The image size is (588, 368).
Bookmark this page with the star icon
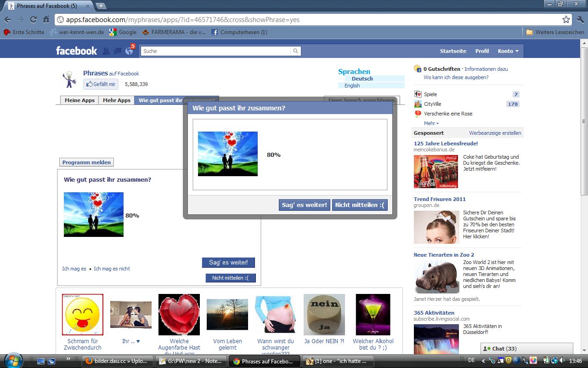coord(566,20)
